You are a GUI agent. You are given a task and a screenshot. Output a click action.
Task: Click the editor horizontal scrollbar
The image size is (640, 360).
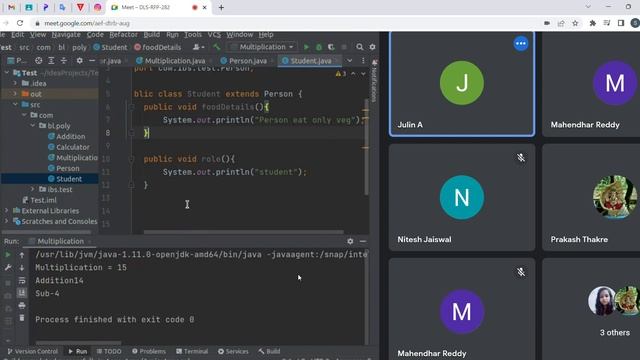coord(244,232)
